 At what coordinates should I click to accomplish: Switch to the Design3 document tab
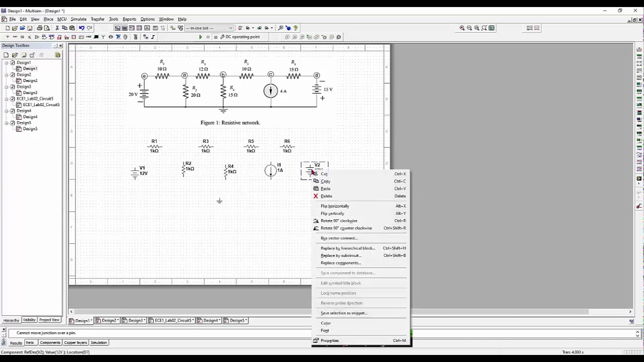pyautogui.click(x=135, y=321)
